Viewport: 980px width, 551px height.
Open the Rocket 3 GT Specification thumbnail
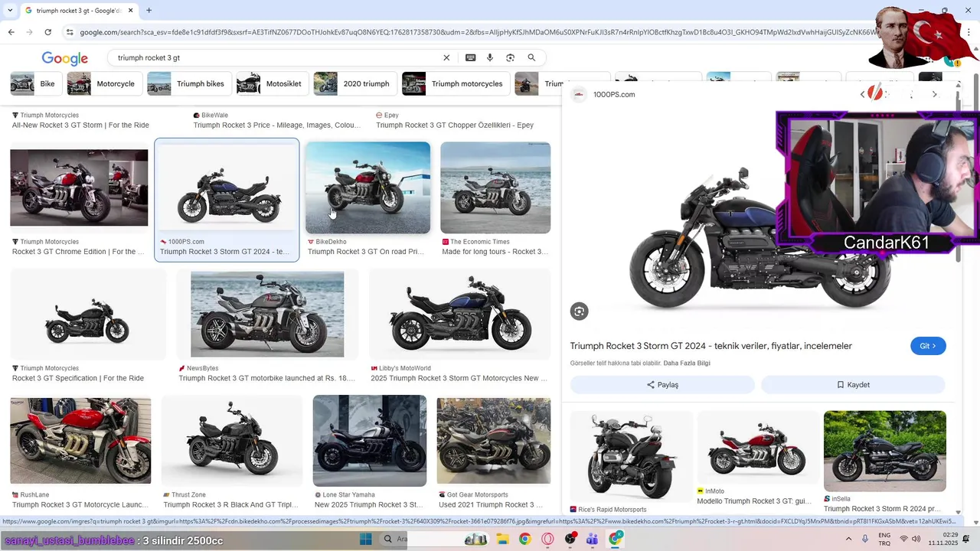(88, 314)
